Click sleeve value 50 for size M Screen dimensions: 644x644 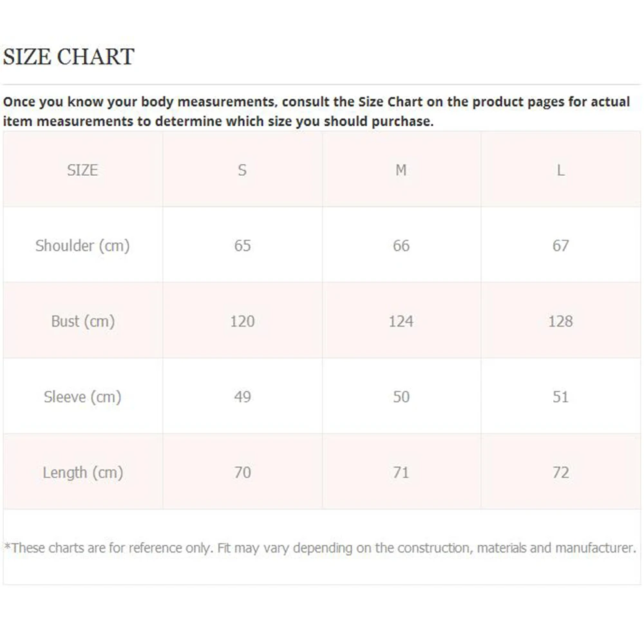(x=401, y=397)
